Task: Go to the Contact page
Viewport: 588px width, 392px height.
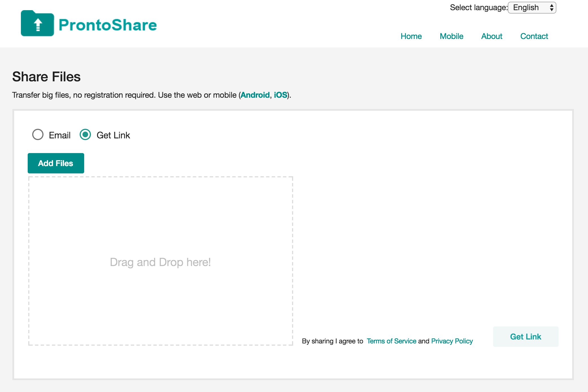Action: pos(534,36)
